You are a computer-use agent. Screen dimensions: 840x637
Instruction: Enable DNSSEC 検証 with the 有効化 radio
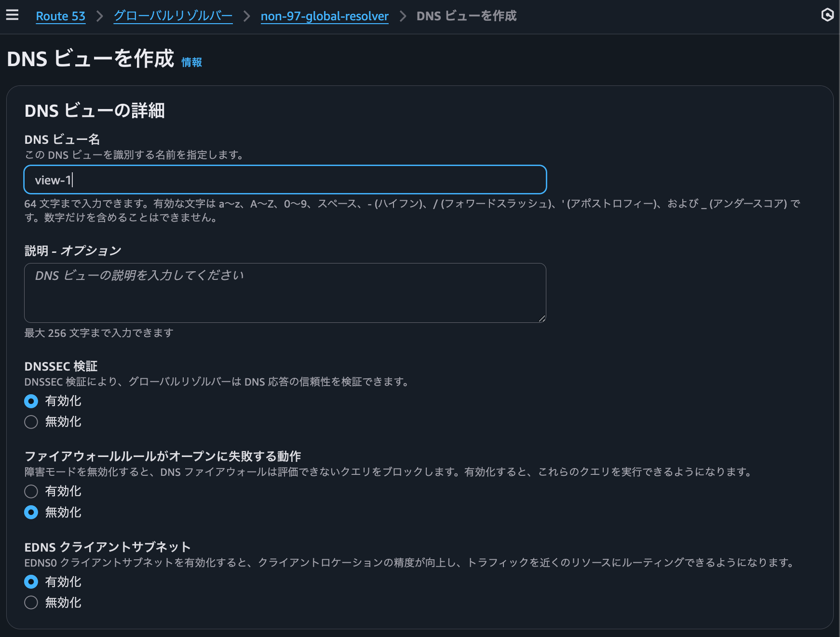pos(31,401)
